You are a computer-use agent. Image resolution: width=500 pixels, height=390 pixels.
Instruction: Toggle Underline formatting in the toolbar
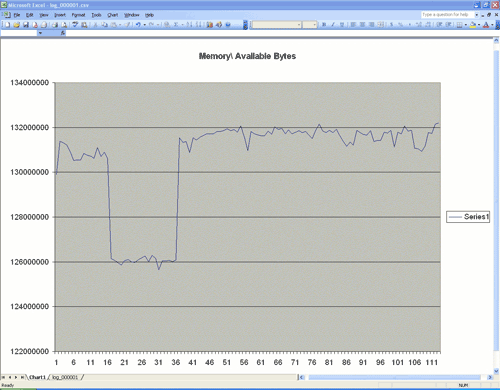tap(342, 25)
